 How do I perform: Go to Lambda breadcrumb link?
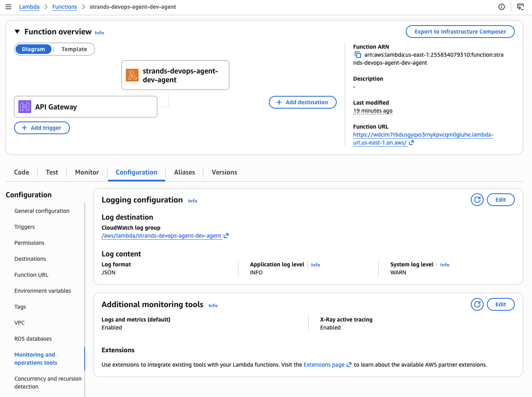(29, 7)
